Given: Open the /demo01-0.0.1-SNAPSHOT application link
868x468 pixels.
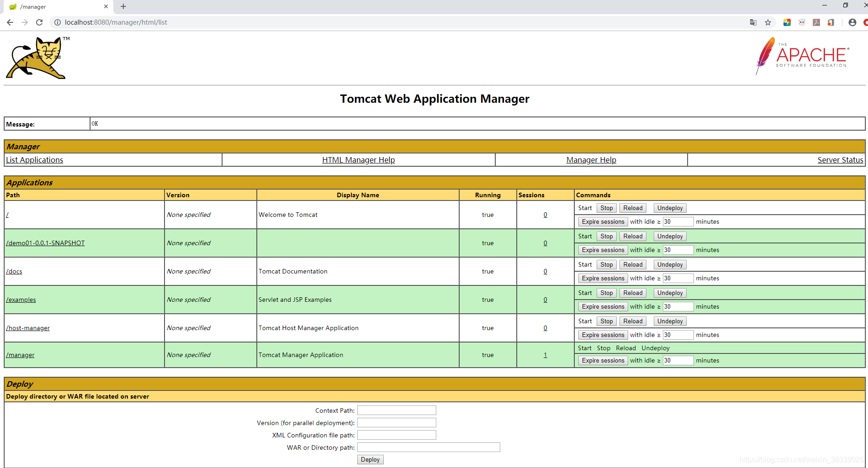Looking at the screenshot, I should point(45,243).
